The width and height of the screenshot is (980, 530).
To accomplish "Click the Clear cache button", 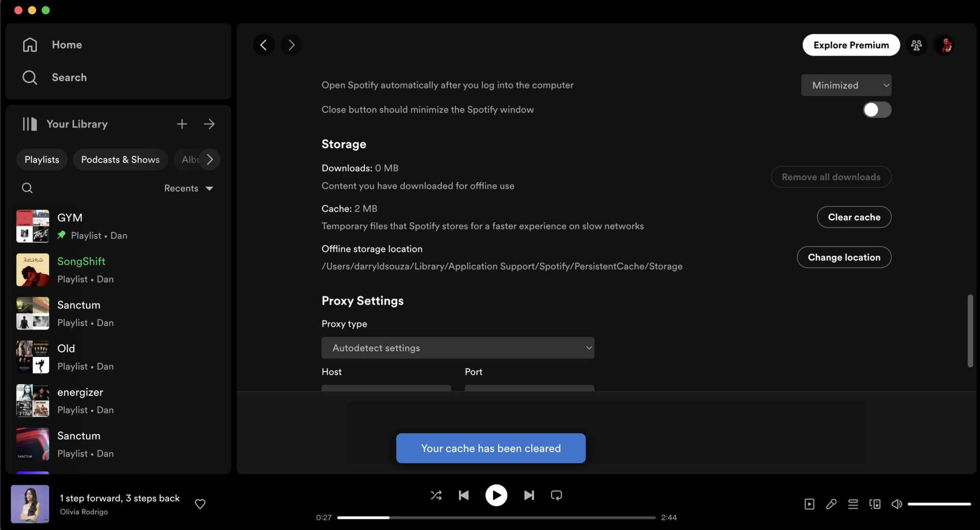I will pos(854,217).
